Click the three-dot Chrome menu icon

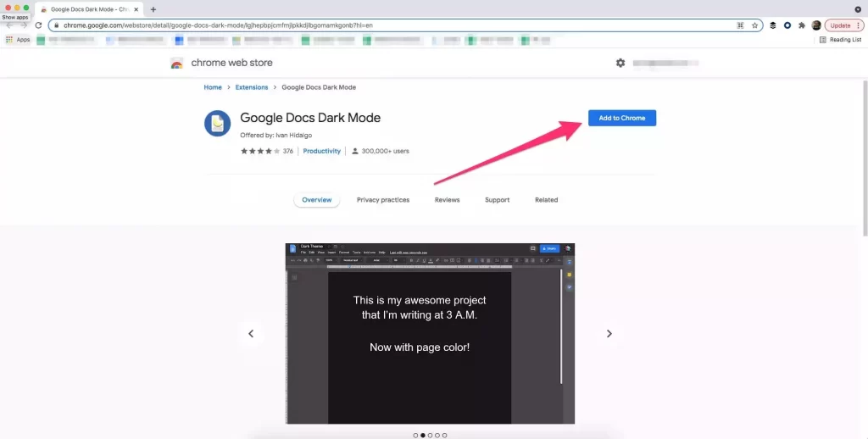coord(858,25)
